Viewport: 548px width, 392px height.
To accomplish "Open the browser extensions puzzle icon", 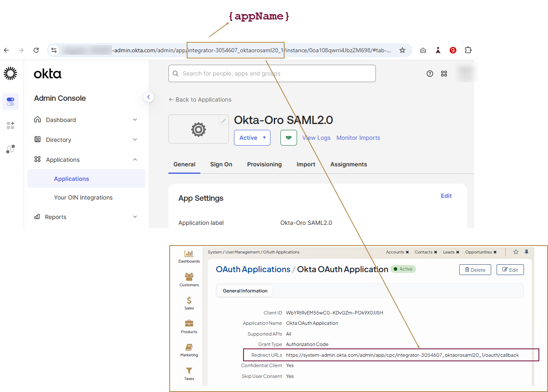I will (x=468, y=50).
